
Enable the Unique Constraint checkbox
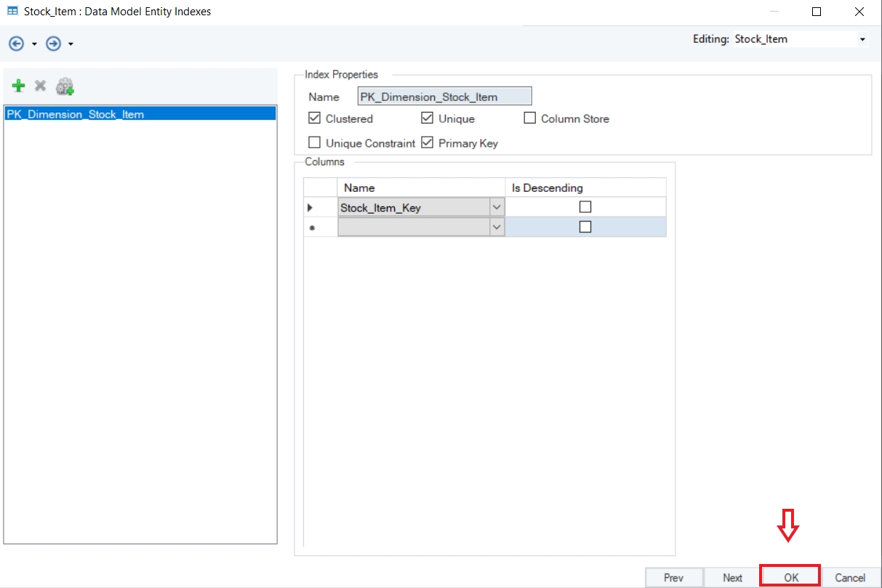coord(314,143)
